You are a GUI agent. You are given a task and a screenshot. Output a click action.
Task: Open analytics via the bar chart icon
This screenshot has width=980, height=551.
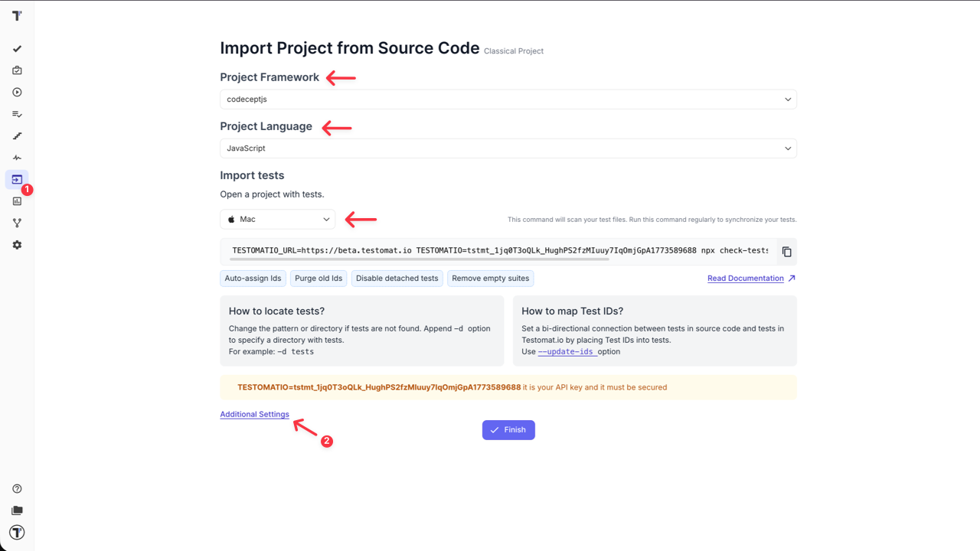(x=17, y=201)
